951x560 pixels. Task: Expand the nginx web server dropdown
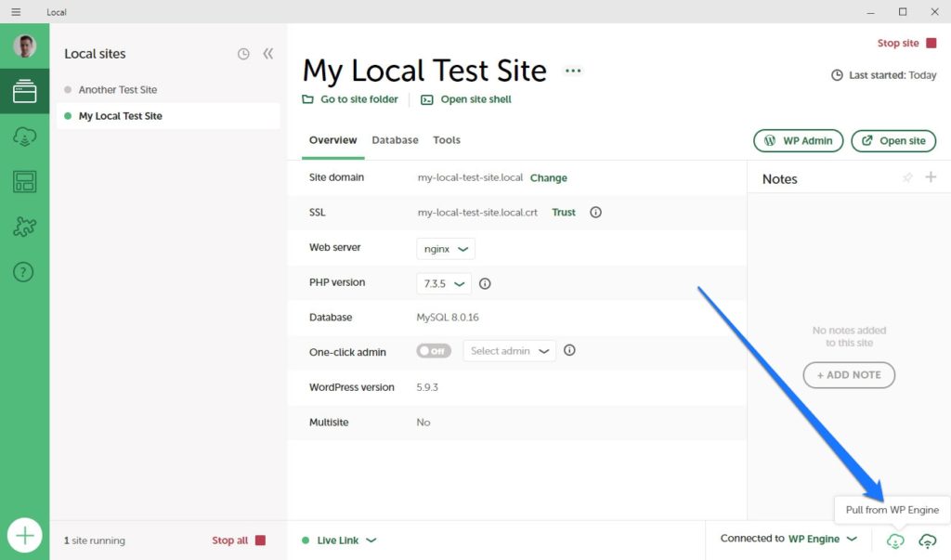446,248
